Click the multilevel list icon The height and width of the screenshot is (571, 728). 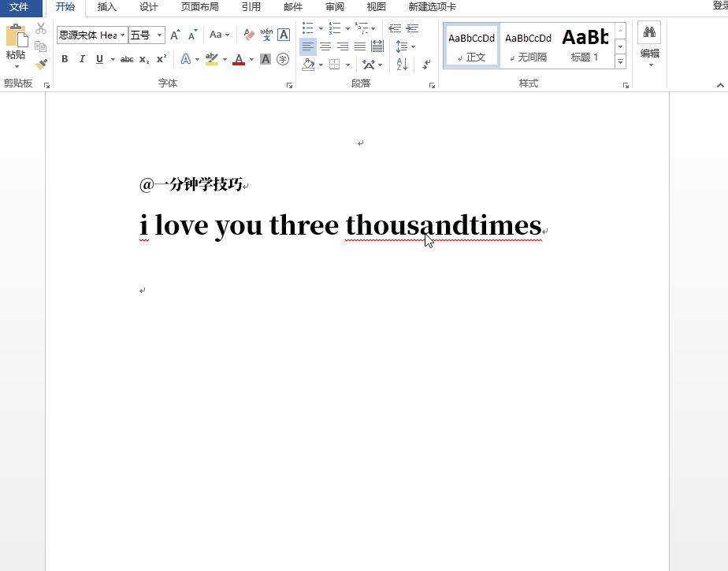point(362,28)
